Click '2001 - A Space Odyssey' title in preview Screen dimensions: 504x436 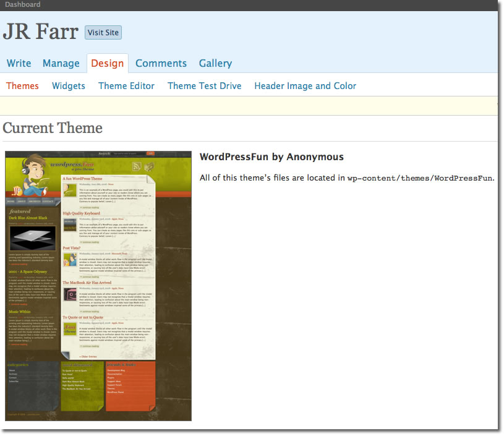(x=28, y=271)
